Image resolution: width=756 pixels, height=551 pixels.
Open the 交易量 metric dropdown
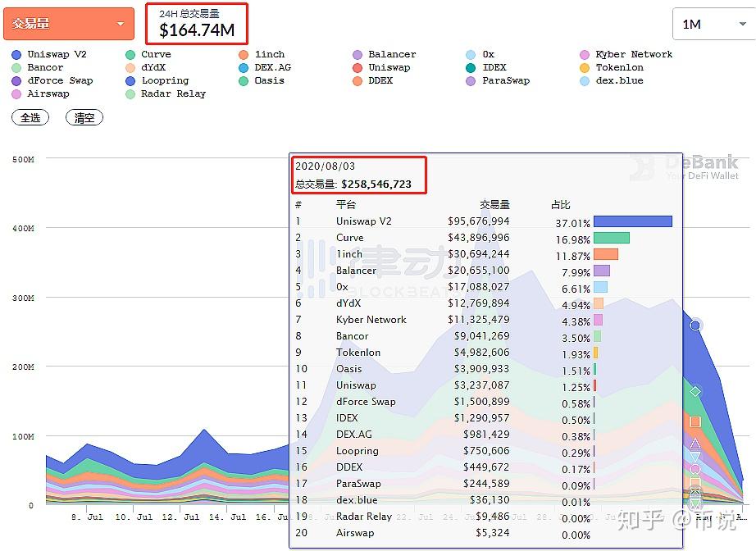(68, 24)
